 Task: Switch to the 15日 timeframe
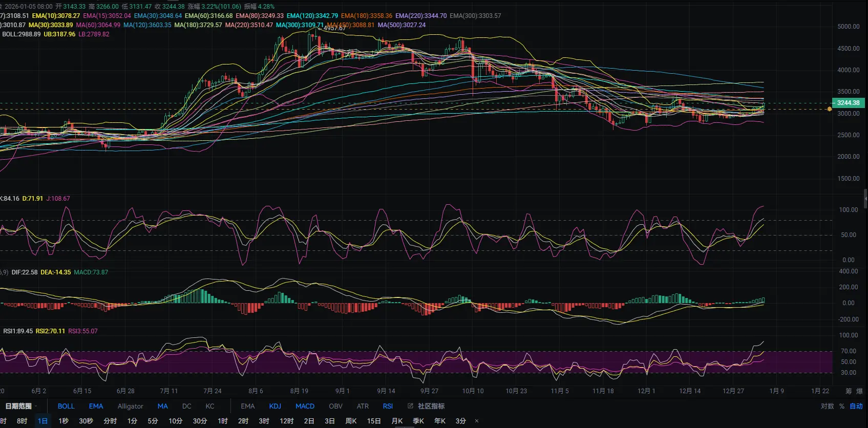(x=374, y=421)
